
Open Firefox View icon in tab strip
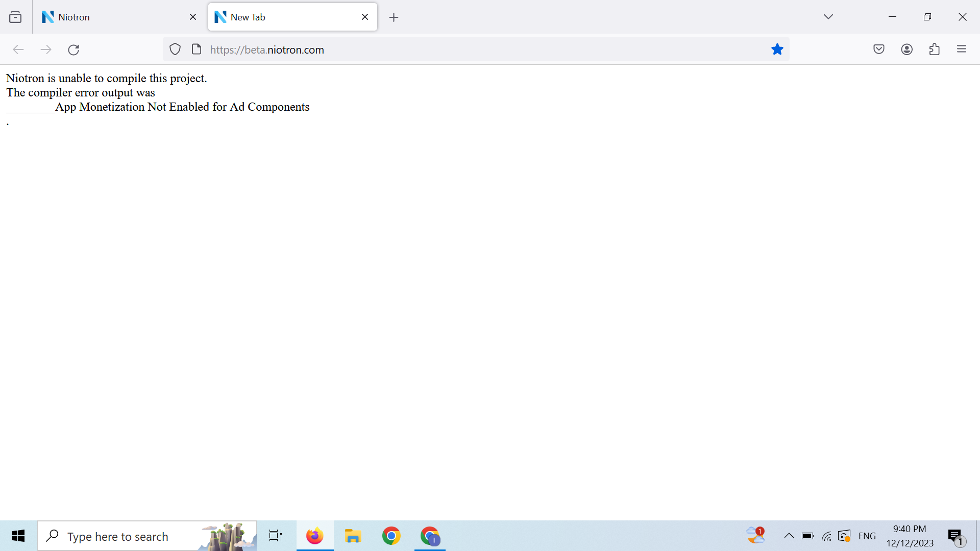[x=15, y=17]
